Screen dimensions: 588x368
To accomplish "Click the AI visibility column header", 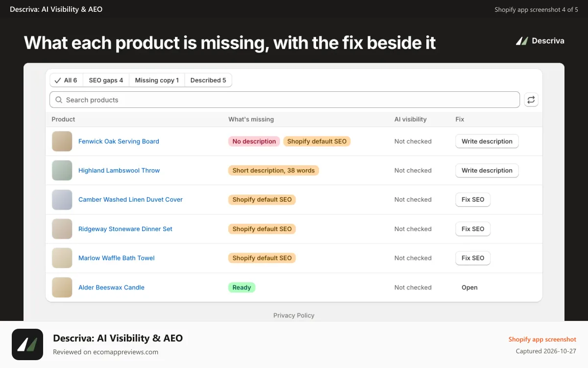I will 411,119.
